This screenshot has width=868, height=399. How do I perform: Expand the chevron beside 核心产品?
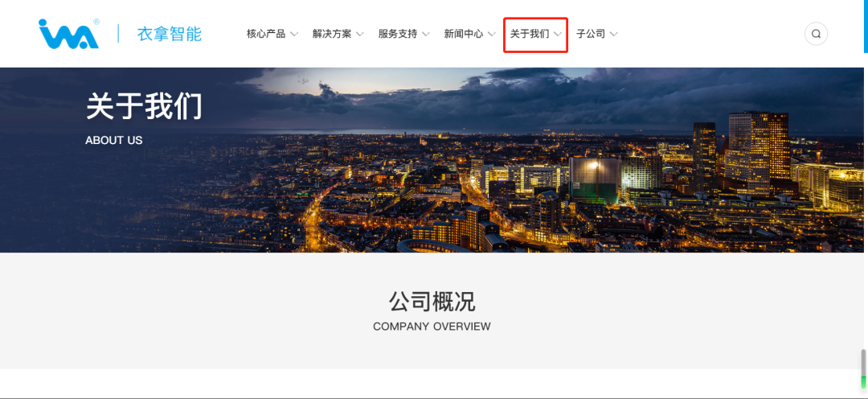[294, 35]
